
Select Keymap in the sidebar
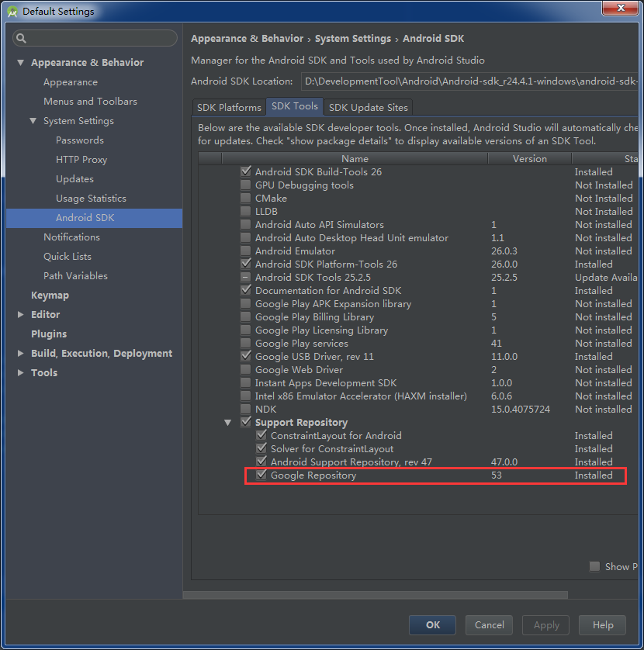point(50,296)
